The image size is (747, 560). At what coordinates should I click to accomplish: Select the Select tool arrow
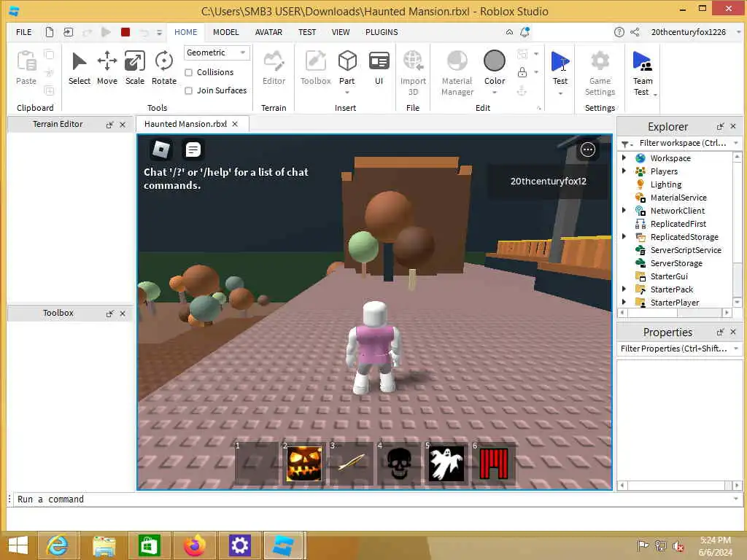coord(79,68)
